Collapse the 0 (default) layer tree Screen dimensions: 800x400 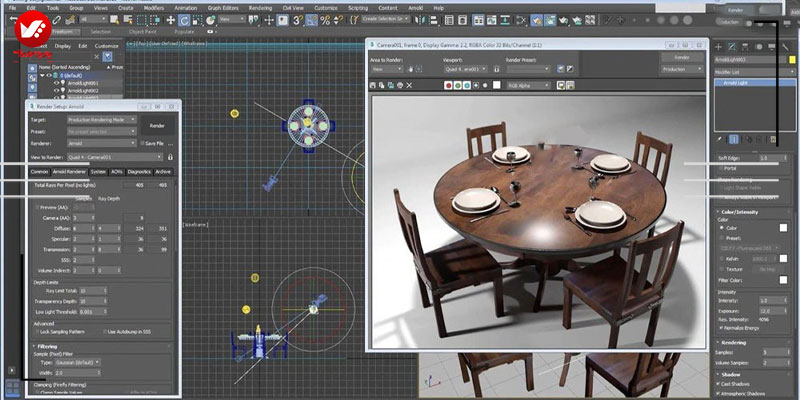coord(43,76)
